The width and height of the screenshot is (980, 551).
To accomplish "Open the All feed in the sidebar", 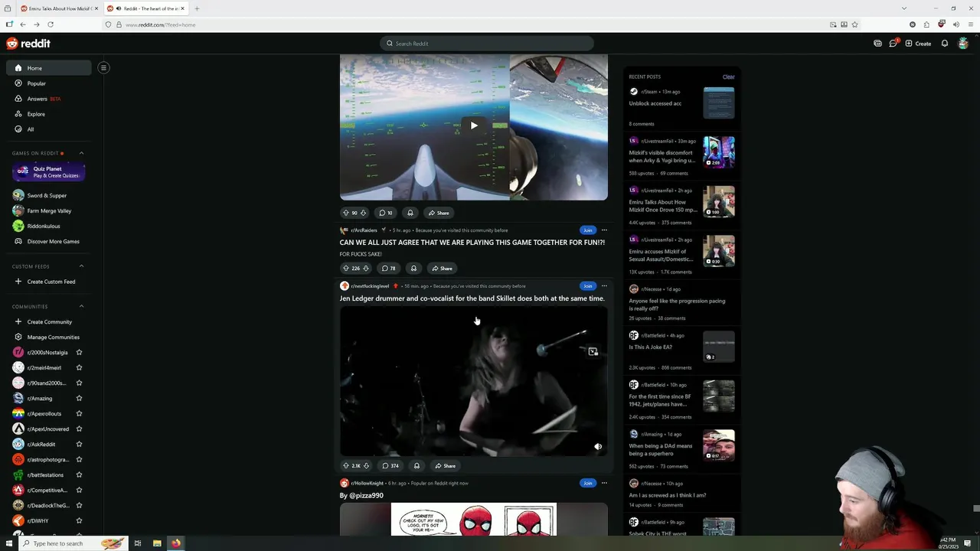I will [49, 129].
